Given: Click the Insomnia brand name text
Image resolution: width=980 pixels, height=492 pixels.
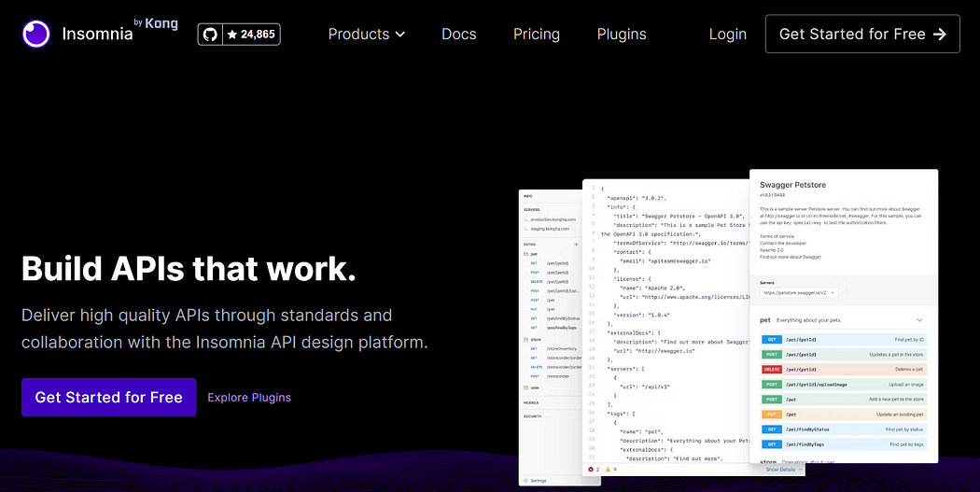Looking at the screenshot, I should pos(97,35).
